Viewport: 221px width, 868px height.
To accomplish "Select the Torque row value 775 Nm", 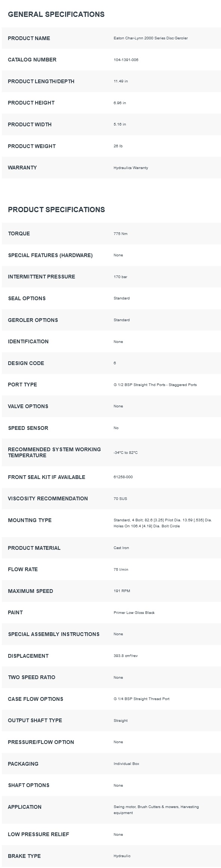I will (120, 233).
